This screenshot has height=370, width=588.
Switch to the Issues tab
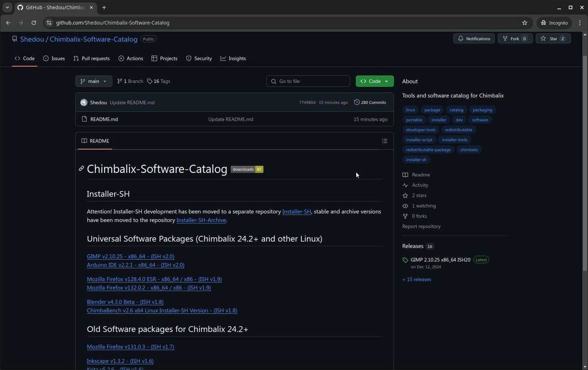pos(54,58)
